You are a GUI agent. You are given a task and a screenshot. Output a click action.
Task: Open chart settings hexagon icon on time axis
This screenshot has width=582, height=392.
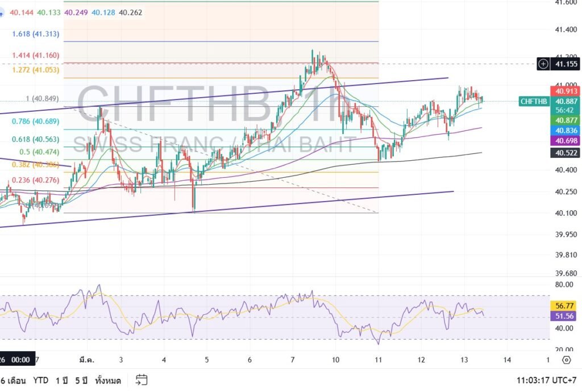566,360
